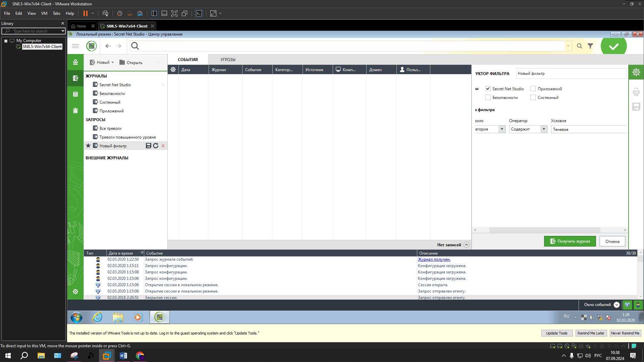644x362 pixels.
Task: Switch to the СОБЫТИЯ tab
Action: pyautogui.click(x=188, y=60)
